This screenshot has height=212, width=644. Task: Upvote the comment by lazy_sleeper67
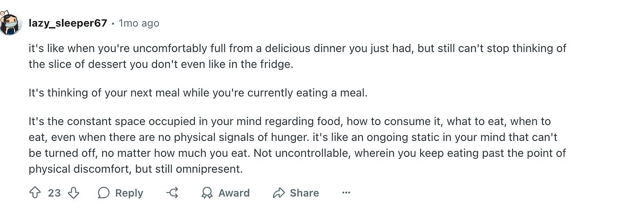click(x=35, y=193)
